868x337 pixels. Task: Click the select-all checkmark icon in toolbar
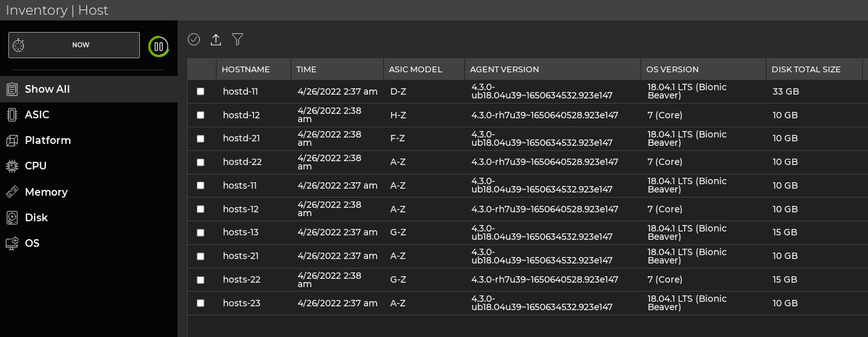pos(194,40)
